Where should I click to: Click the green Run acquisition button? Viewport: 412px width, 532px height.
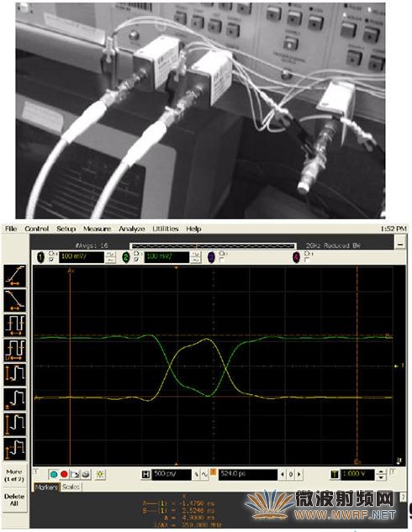point(54,474)
